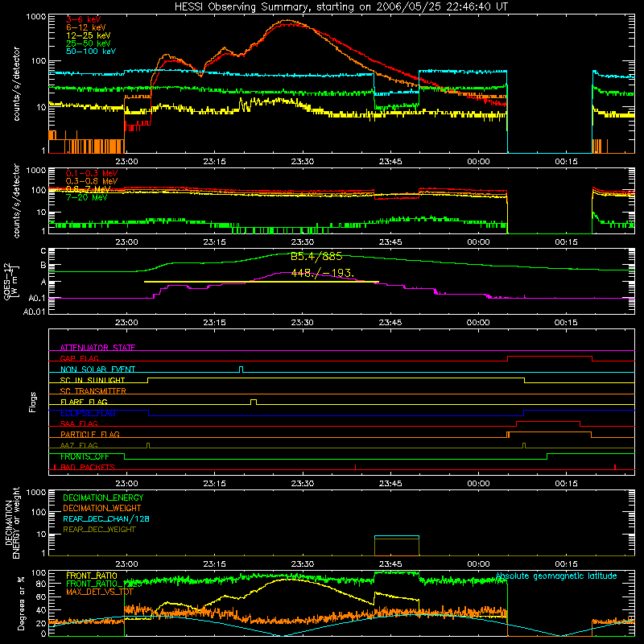
Task: Click the SC_TRANSMITTER flag label
Action: (x=93, y=391)
